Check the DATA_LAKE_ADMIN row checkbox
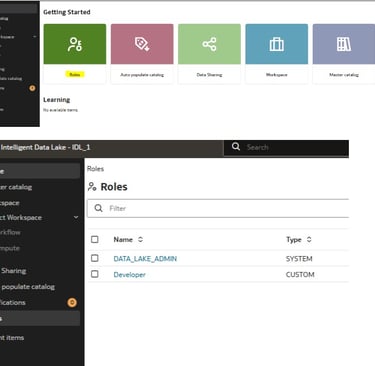This screenshot has height=366, width=375. [x=95, y=258]
